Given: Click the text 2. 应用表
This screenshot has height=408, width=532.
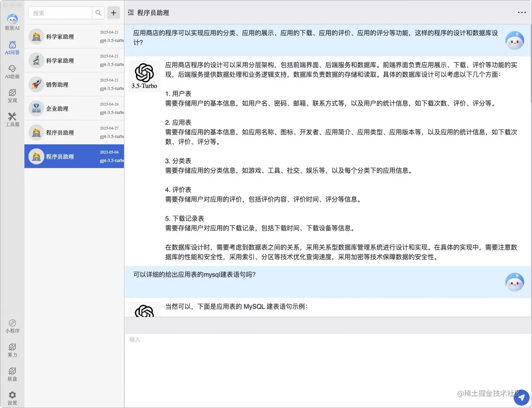Looking at the screenshot, I should pos(178,122).
